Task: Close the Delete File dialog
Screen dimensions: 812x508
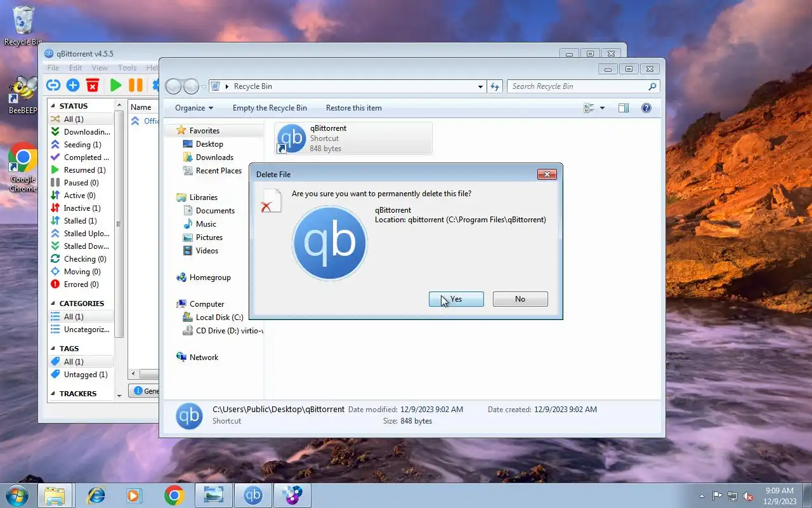Action: click(547, 174)
